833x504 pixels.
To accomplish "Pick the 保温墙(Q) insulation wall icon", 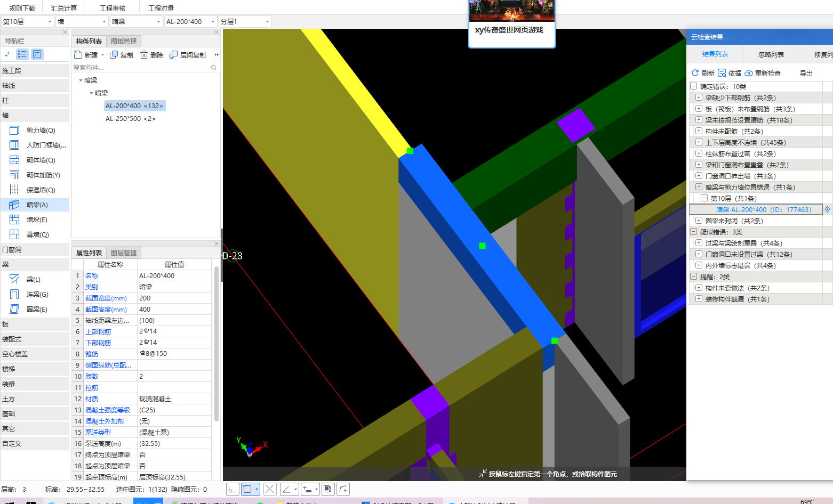I will pos(14,190).
